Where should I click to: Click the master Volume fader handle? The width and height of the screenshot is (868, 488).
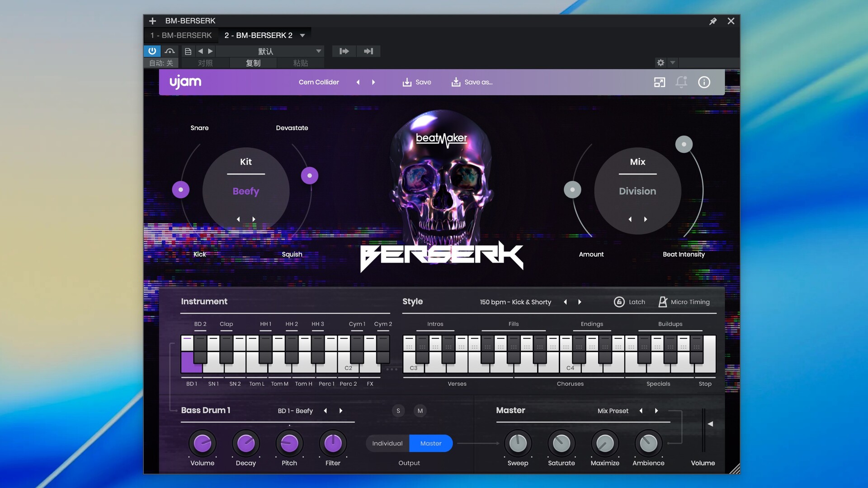(710, 424)
